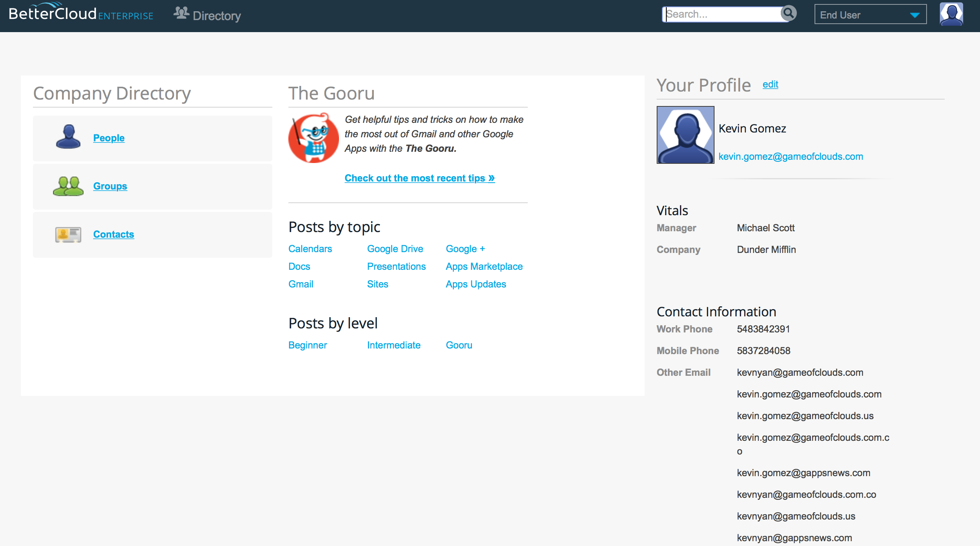This screenshot has width=980, height=546.
Task: Open Beginner level posts
Action: 308,345
